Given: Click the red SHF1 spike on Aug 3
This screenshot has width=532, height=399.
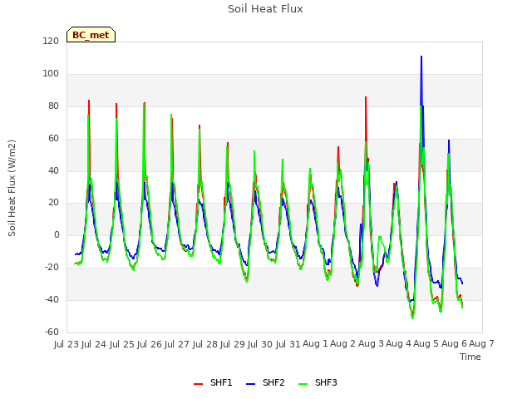Looking at the screenshot, I should click(x=366, y=98).
